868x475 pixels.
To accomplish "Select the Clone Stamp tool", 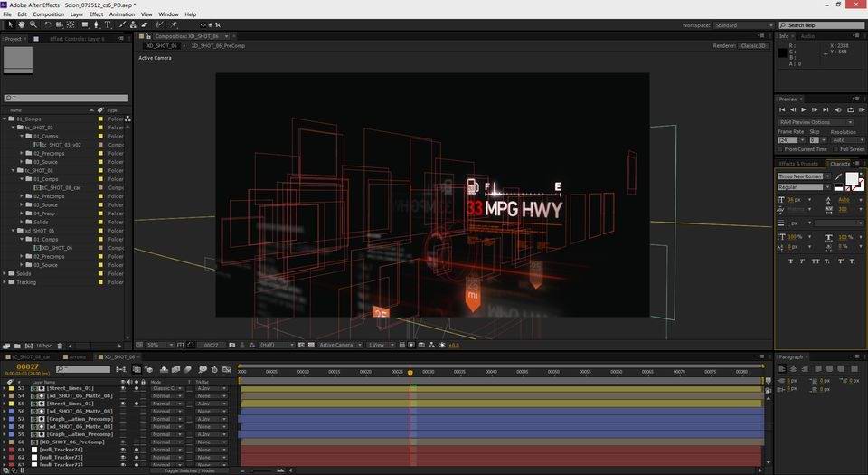I will [134, 24].
